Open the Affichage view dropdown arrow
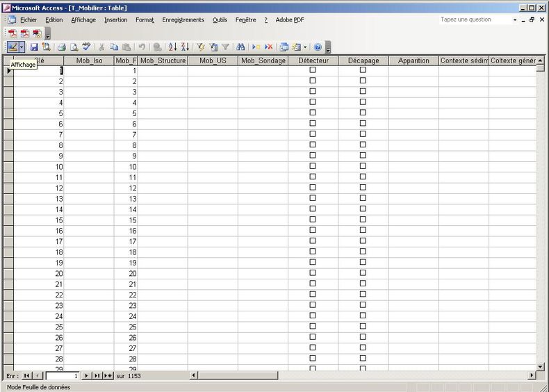The image size is (549, 392). point(22,47)
